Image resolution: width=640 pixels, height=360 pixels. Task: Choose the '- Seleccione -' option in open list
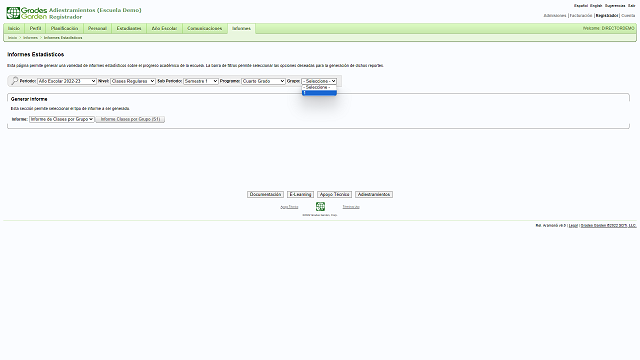[319, 87]
